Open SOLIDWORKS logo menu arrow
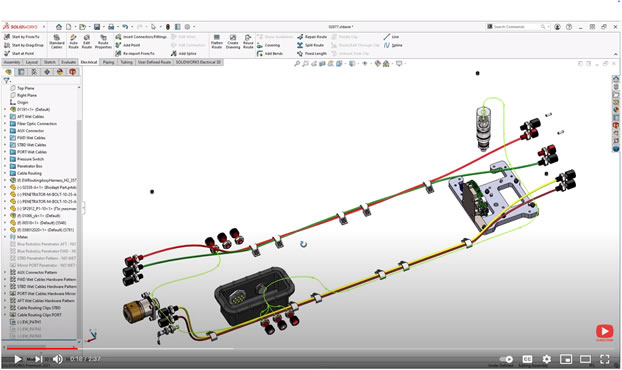 [x=44, y=27]
